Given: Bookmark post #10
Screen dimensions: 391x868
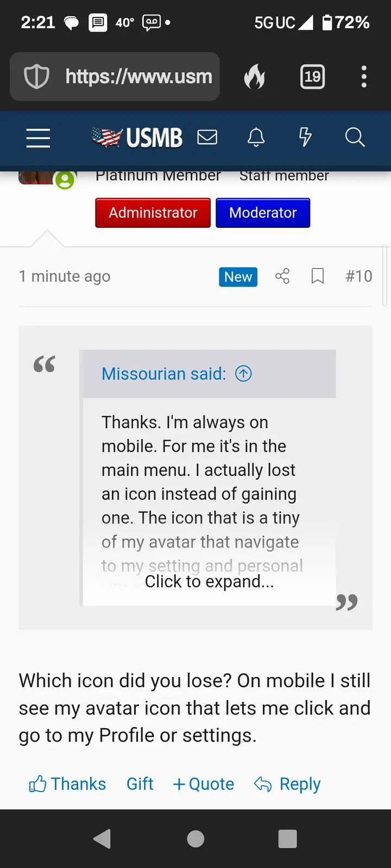Looking at the screenshot, I should pos(318,276).
